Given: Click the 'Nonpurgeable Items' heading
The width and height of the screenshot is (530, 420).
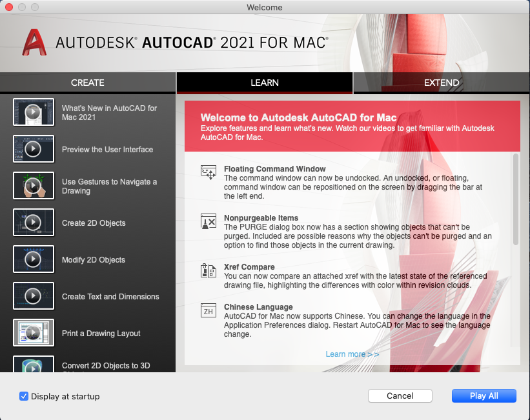Looking at the screenshot, I should 261,218.
